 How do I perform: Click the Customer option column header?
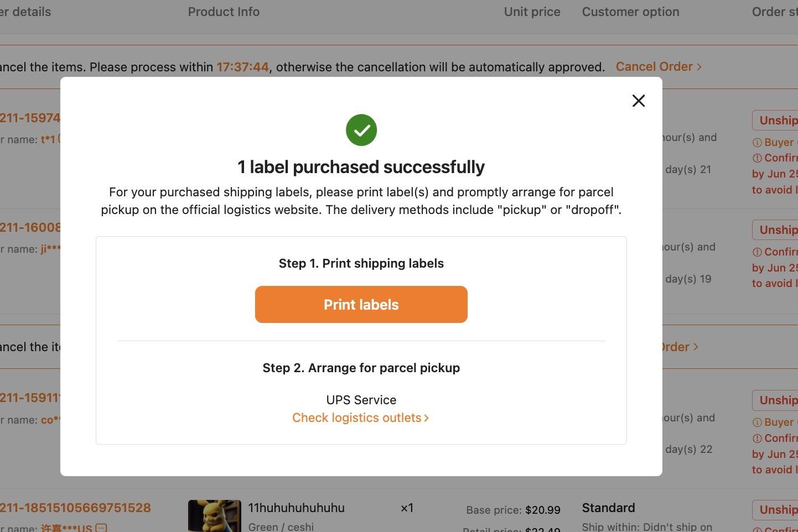[630, 12]
